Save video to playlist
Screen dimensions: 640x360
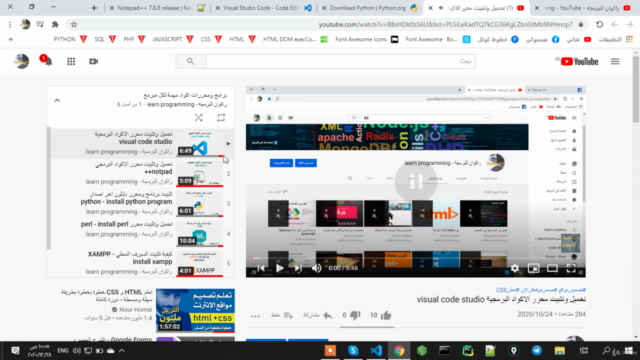(282, 315)
